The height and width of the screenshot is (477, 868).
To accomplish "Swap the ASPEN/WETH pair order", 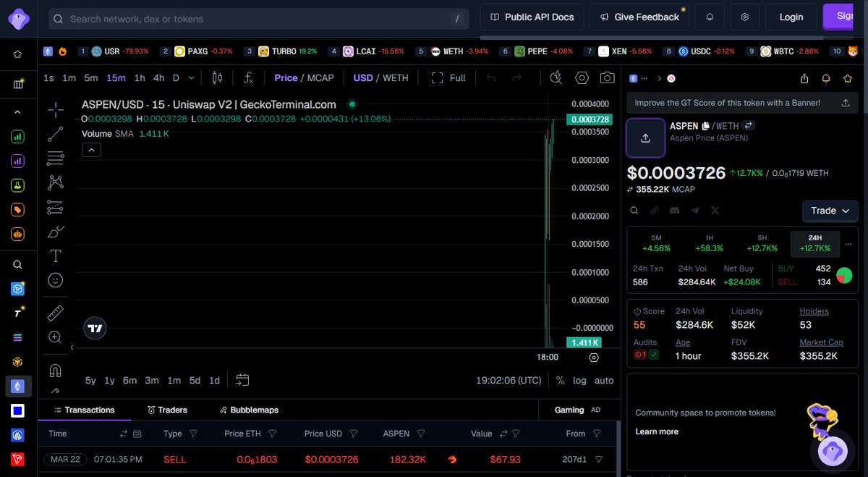I will (749, 125).
